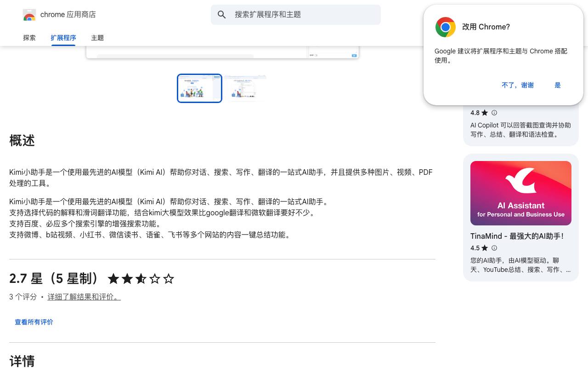The image size is (588, 368).
Task: Click the text about 微博、b站视频 summarization
Action: pyautogui.click(x=151, y=235)
